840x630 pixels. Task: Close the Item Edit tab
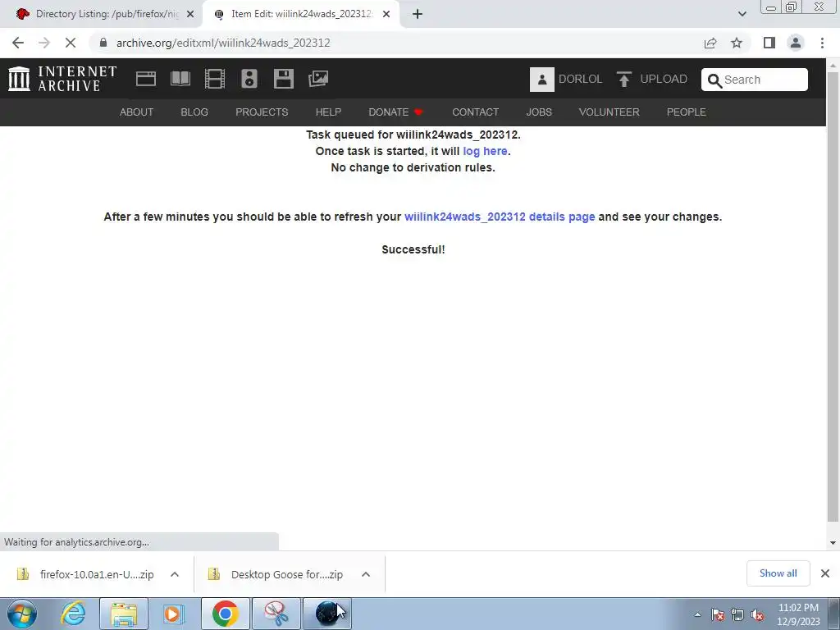coord(386,15)
